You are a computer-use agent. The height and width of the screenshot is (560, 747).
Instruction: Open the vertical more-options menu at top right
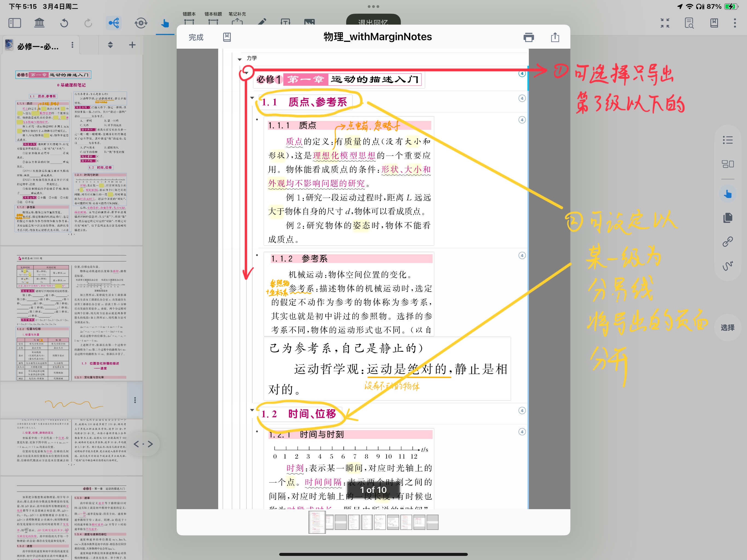tap(735, 23)
